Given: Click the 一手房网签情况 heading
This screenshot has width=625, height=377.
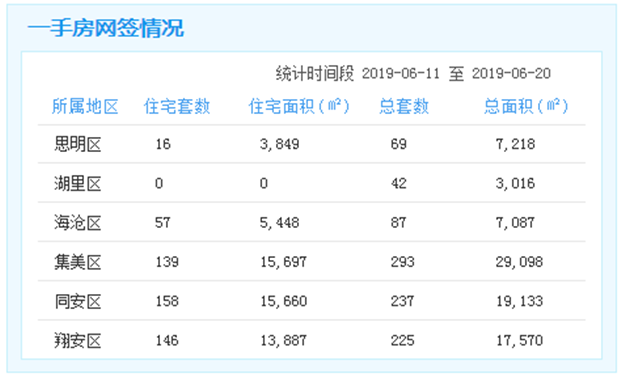Looking at the screenshot, I should click(106, 28).
